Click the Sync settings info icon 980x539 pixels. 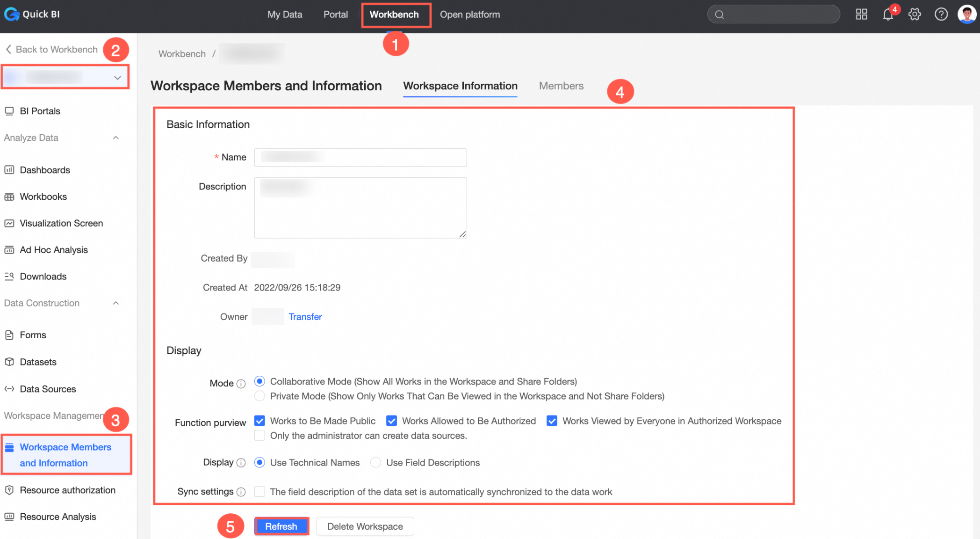point(241,492)
